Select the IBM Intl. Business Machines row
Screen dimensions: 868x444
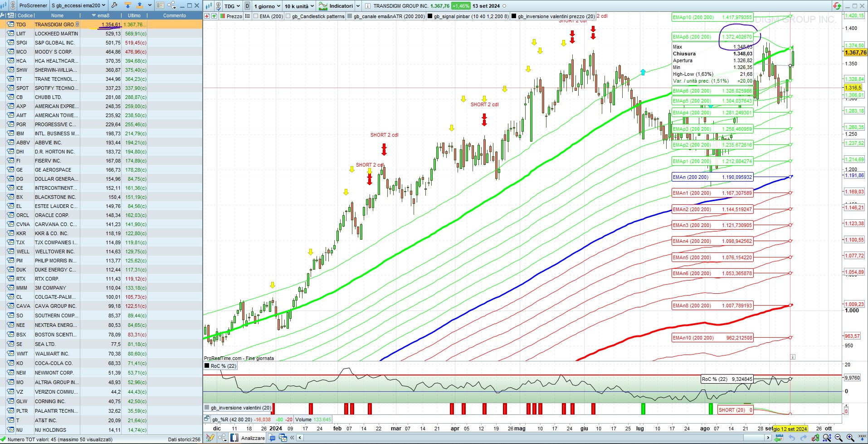coord(101,133)
